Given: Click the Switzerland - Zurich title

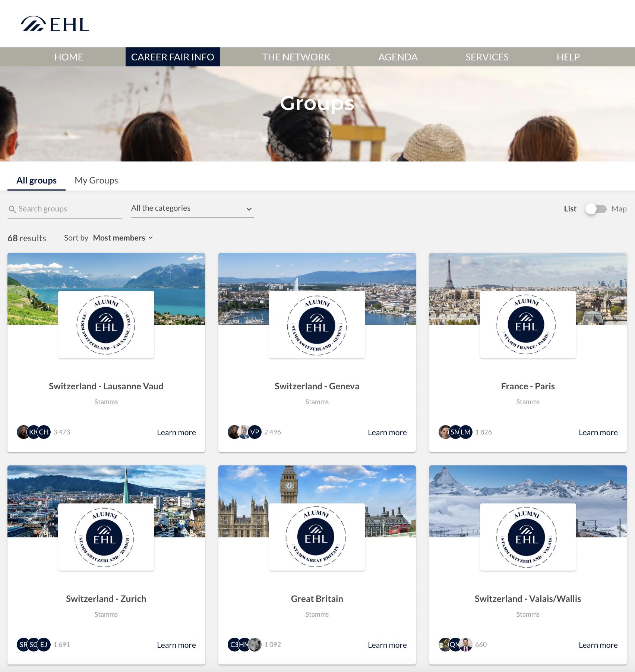Looking at the screenshot, I should [106, 599].
